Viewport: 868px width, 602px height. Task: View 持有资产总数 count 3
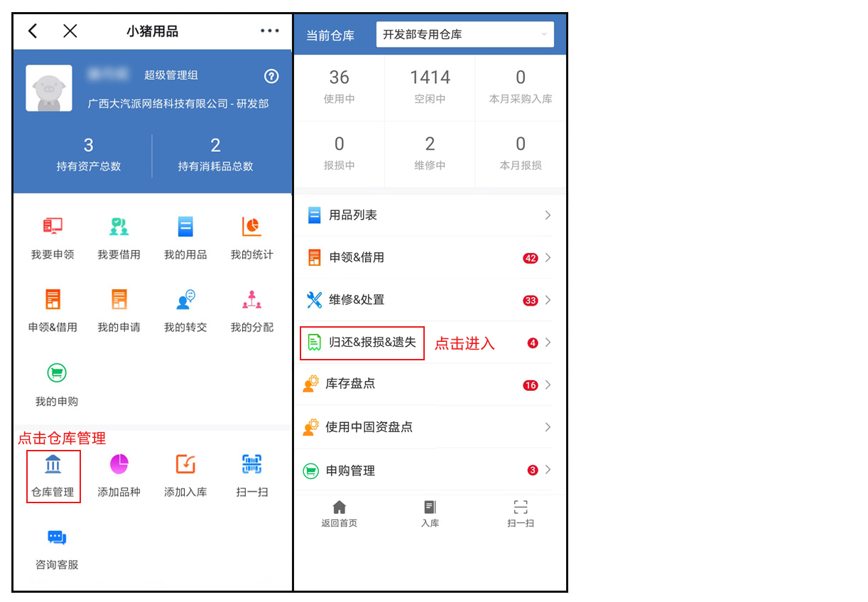pyautogui.click(x=88, y=155)
